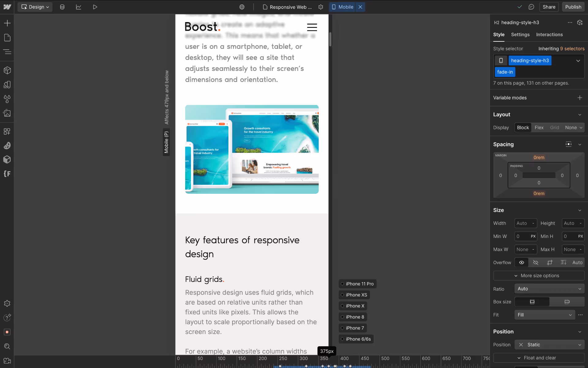This screenshot has width=588, height=368.
Task: Click the blue breakpoint range on the ruler
Action: coord(322,366)
